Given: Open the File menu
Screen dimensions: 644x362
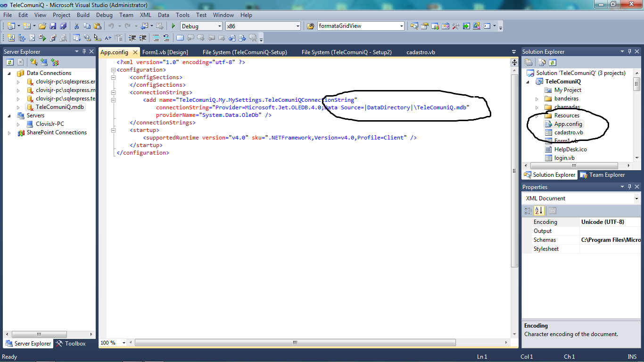Looking at the screenshot, I should pos(8,15).
